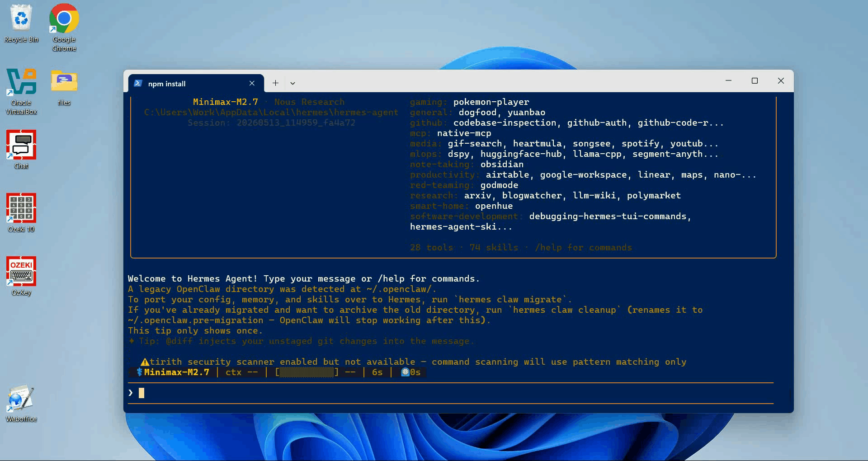Click the 'codebase-inspection' skill text
Screen dimensions: 868x461
point(505,123)
